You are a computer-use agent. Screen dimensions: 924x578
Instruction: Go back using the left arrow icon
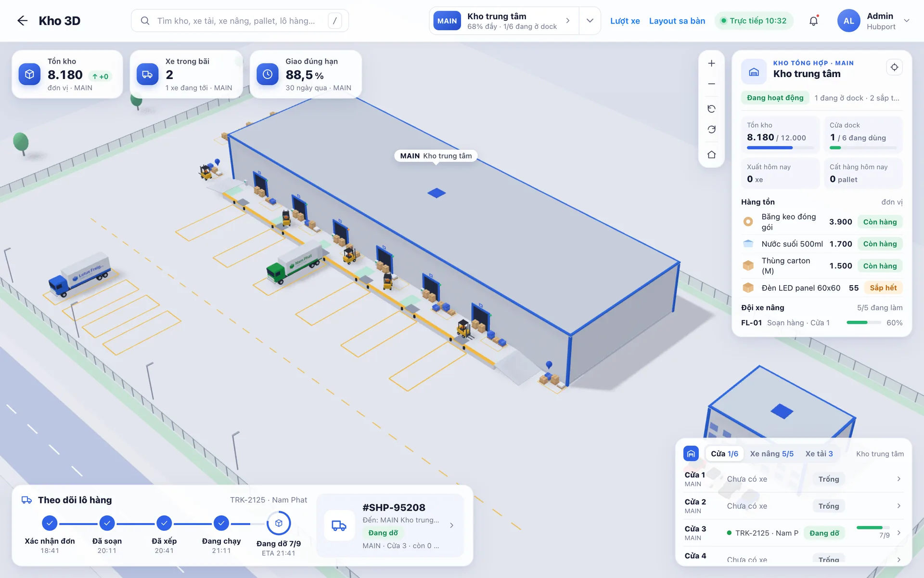tap(22, 21)
